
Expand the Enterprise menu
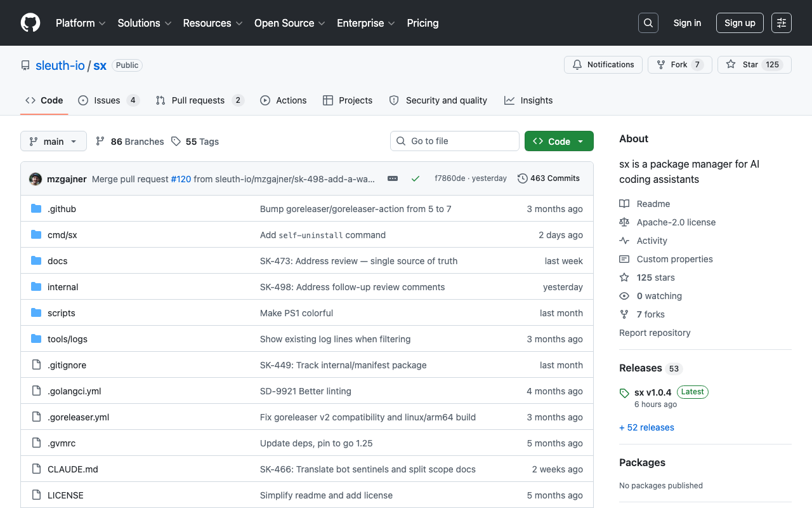(x=366, y=23)
